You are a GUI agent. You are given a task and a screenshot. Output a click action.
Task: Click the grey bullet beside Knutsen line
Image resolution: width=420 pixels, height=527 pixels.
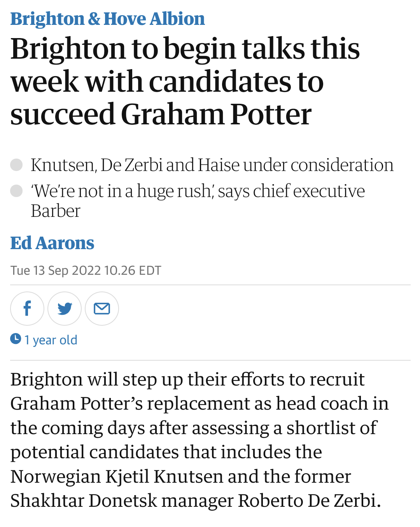[16, 165]
